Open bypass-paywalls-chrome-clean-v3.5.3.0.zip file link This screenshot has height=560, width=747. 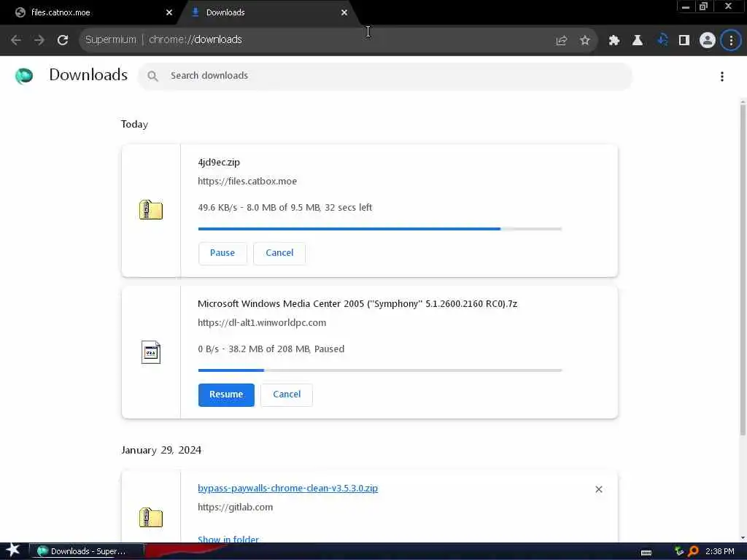pyautogui.click(x=287, y=488)
